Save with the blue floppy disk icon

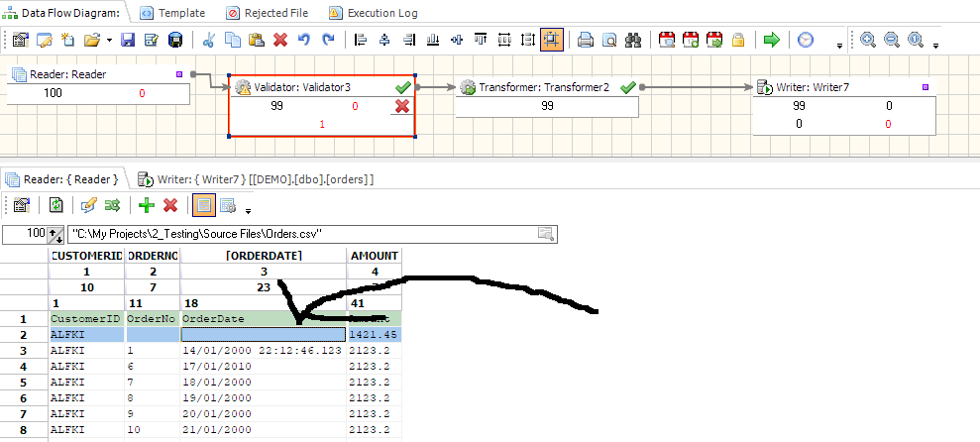point(128,40)
